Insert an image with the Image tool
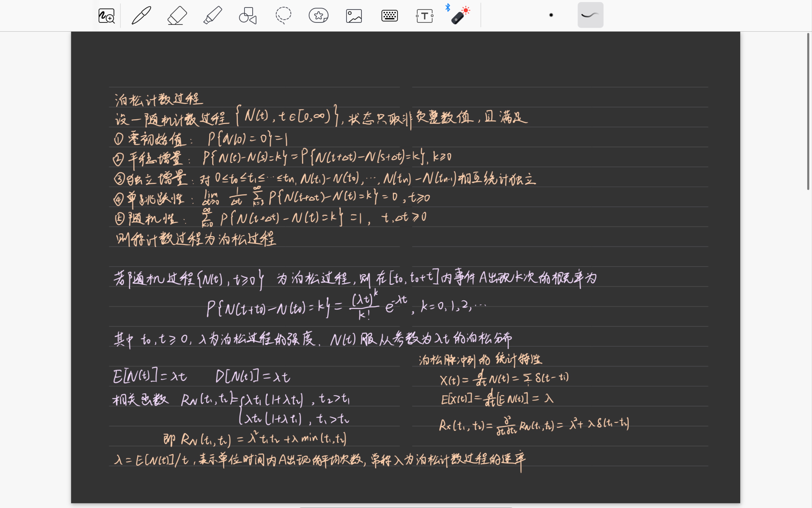 click(354, 16)
